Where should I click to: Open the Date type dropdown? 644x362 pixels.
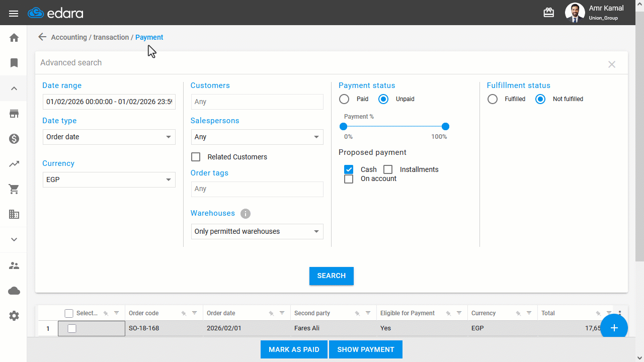[x=109, y=137]
